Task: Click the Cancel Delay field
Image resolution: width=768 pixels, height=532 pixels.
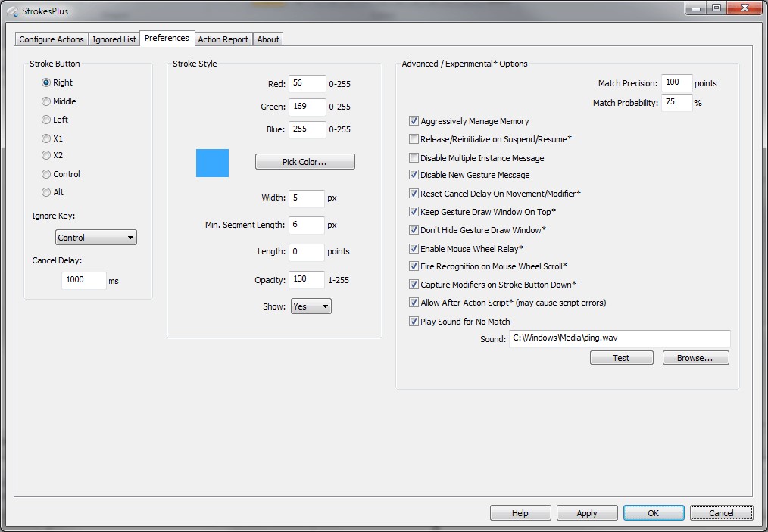Action: 84,280
